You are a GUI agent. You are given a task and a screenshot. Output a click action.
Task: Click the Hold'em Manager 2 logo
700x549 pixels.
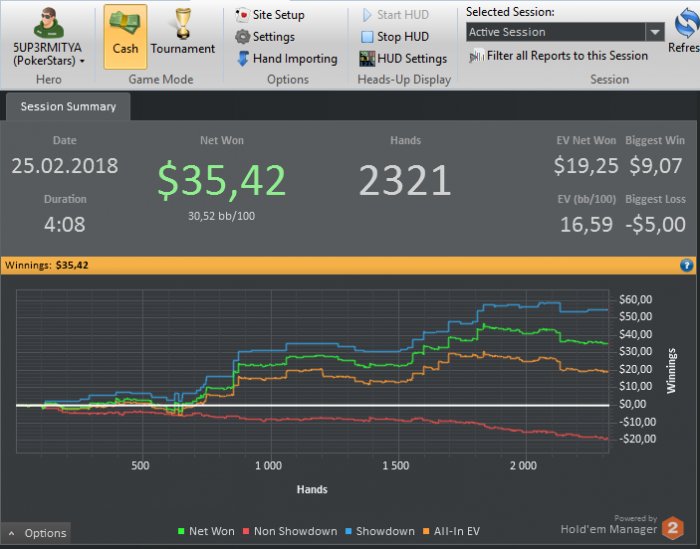673,528
